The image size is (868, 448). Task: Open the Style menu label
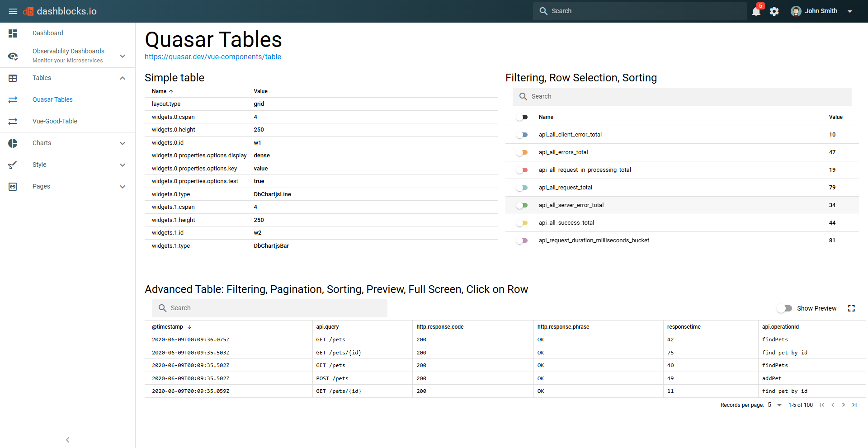click(x=39, y=165)
